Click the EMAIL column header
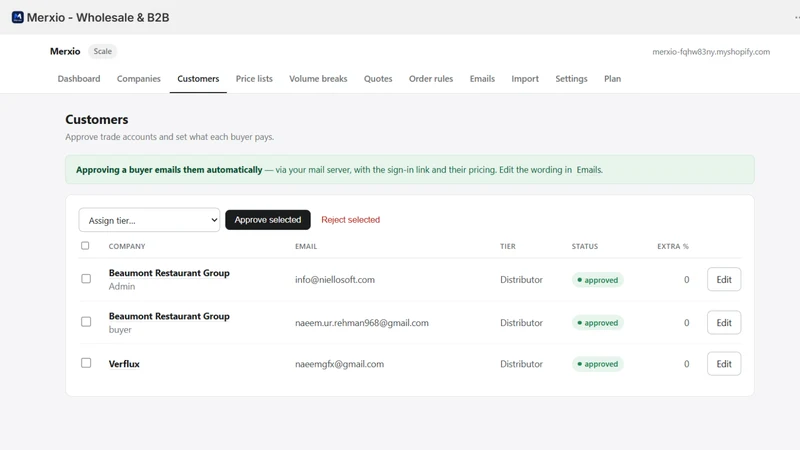This screenshot has height=450, width=800. pyautogui.click(x=306, y=246)
